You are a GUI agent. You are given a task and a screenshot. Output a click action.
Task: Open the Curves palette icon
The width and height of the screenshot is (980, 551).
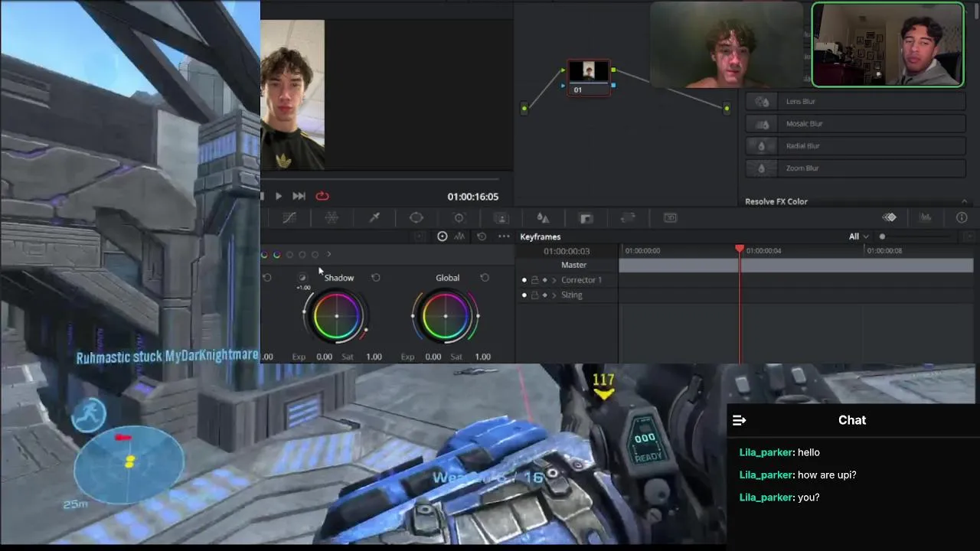point(289,218)
